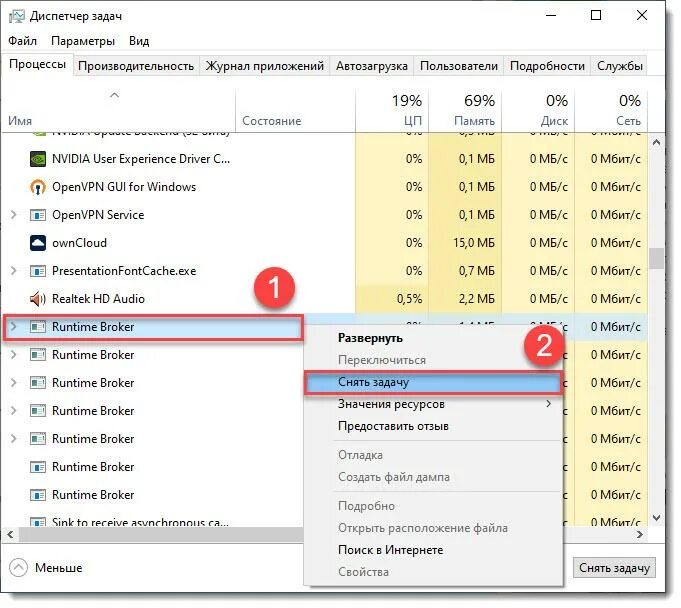
Task: Click the vertical scrollbar thumb
Action: [x=656, y=258]
